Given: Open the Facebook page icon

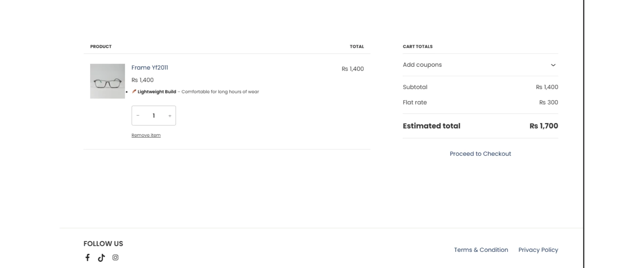Looking at the screenshot, I should [88, 257].
